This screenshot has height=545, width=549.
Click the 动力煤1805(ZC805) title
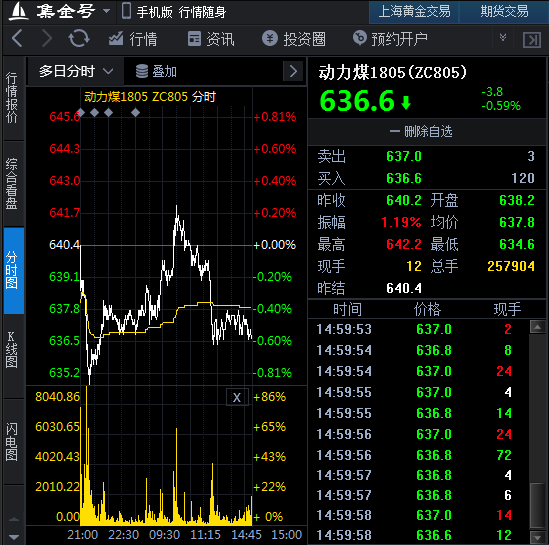point(392,72)
